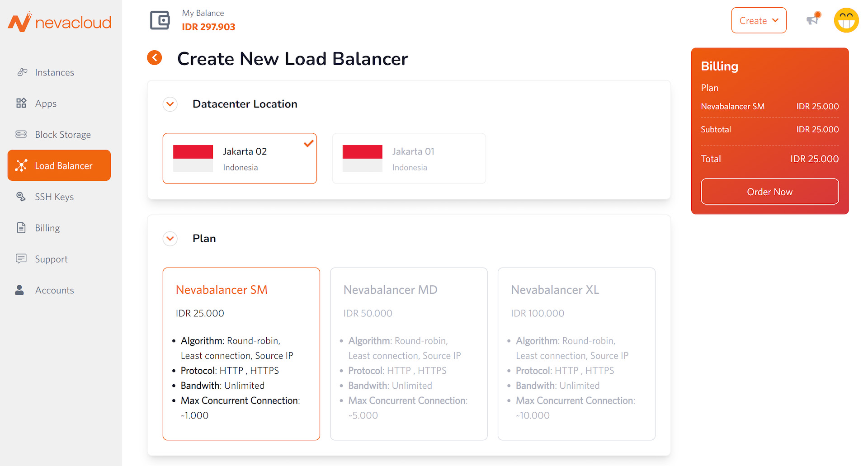Open the Support page link
This screenshot has width=868, height=466.
click(51, 259)
